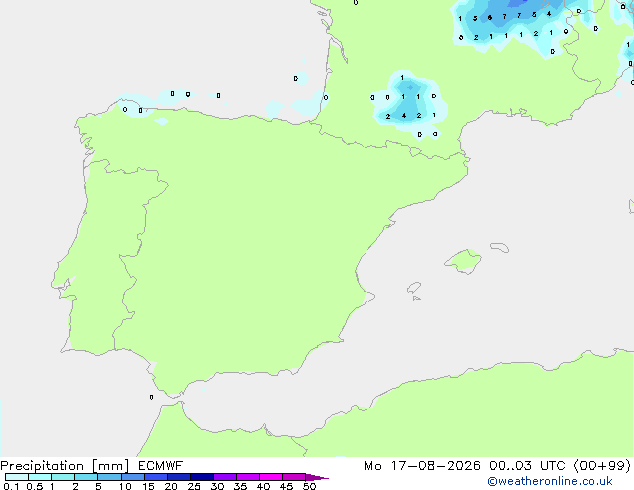Click the over-50 mm legend arrow tip
The width and height of the screenshot is (634, 490).
[x=317, y=477]
